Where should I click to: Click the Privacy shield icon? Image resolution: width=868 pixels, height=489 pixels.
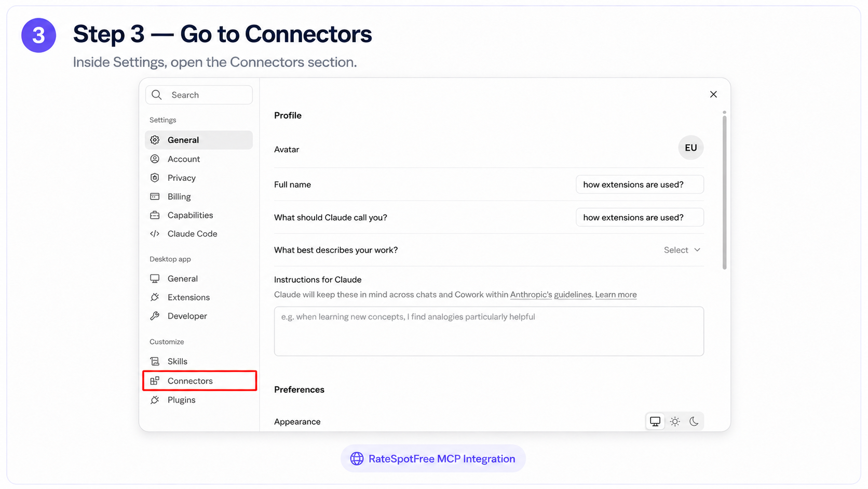(x=155, y=178)
